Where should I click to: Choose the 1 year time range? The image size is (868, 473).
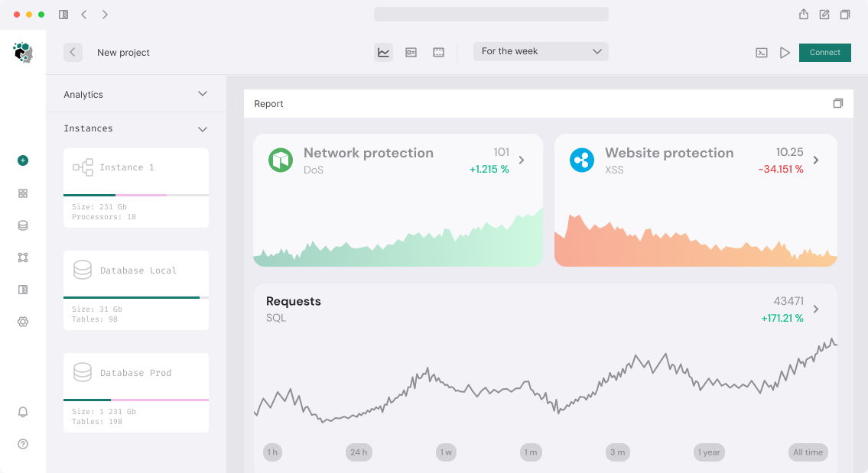(x=709, y=452)
